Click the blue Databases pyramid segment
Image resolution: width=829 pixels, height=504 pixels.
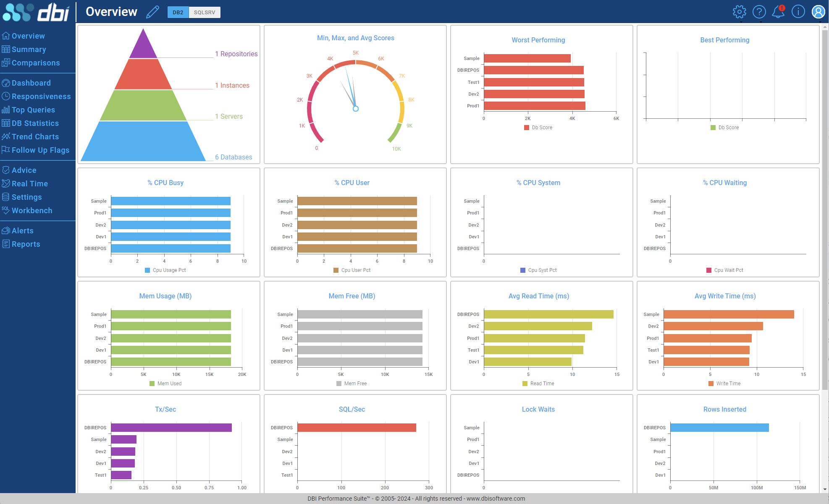pyautogui.click(x=143, y=141)
